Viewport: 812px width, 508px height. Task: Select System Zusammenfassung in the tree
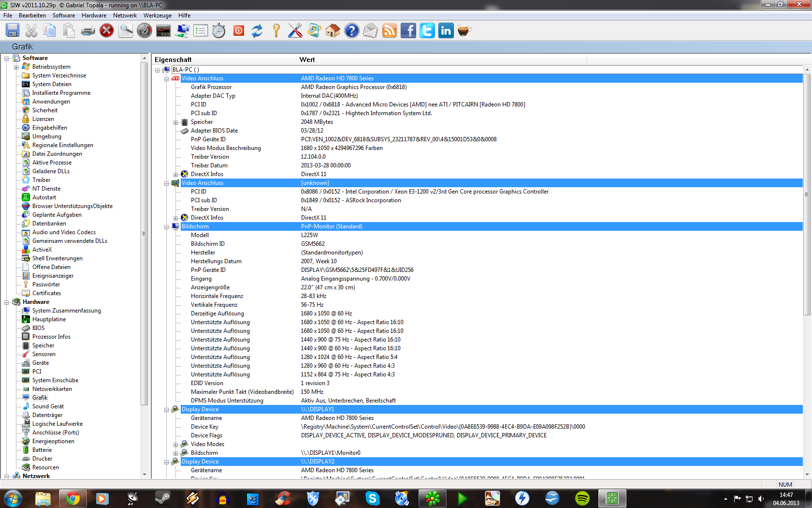[x=66, y=311]
